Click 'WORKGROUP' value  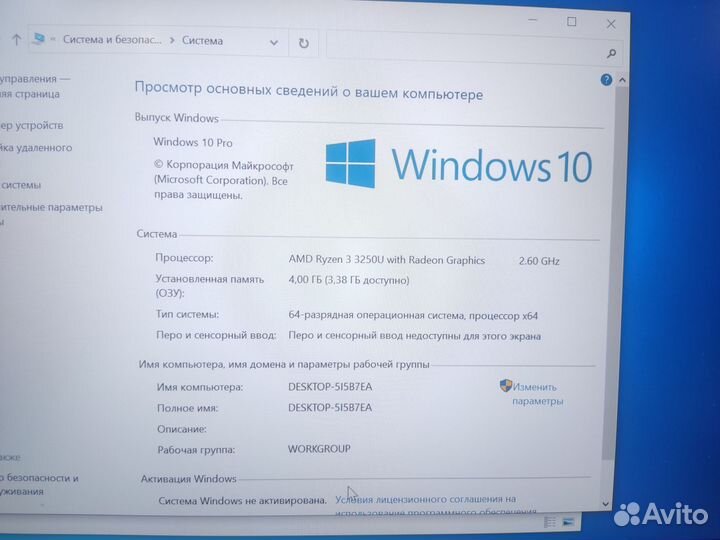[319, 449]
